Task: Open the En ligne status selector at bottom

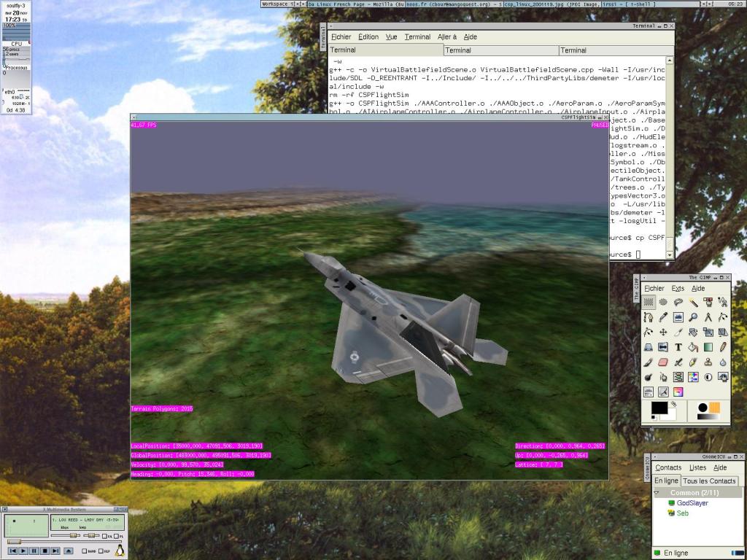Action: click(674, 553)
